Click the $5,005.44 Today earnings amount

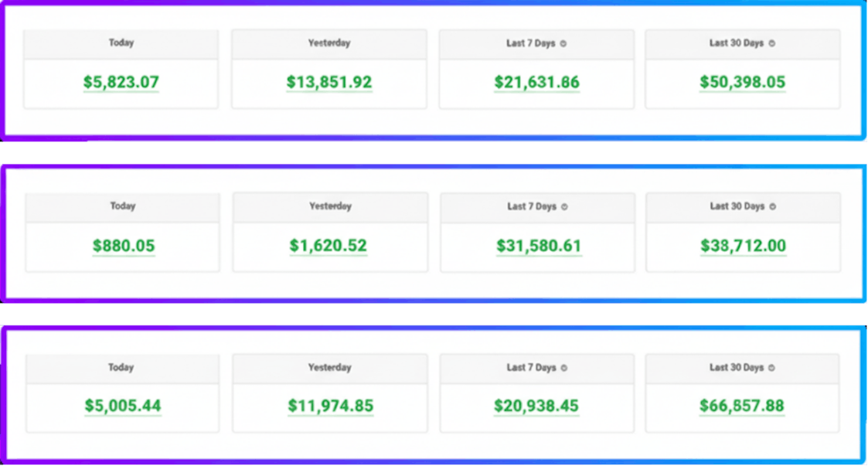click(x=123, y=405)
